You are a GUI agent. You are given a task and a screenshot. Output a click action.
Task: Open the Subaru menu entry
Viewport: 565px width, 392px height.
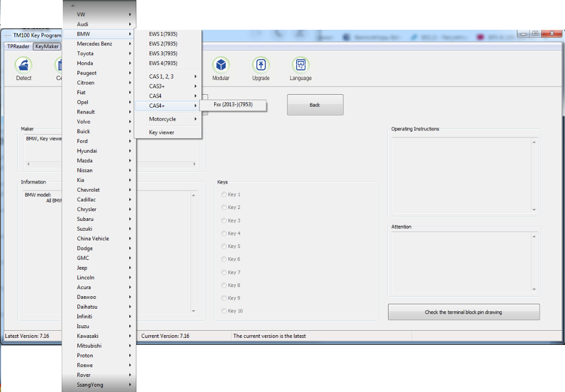tap(99, 219)
